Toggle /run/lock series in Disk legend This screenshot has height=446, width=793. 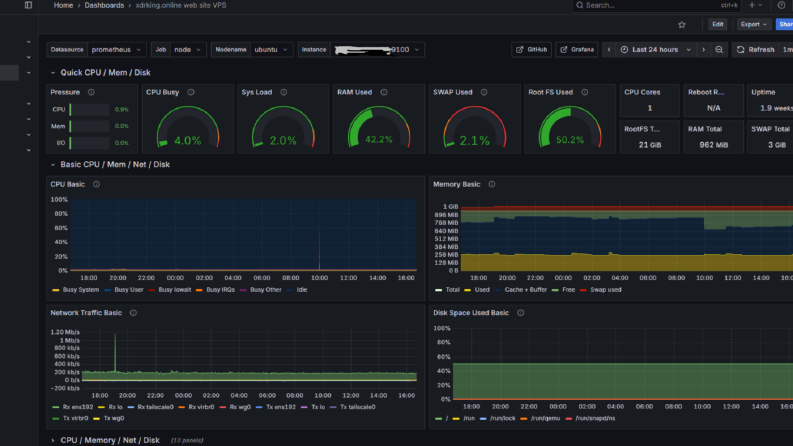click(x=502, y=418)
